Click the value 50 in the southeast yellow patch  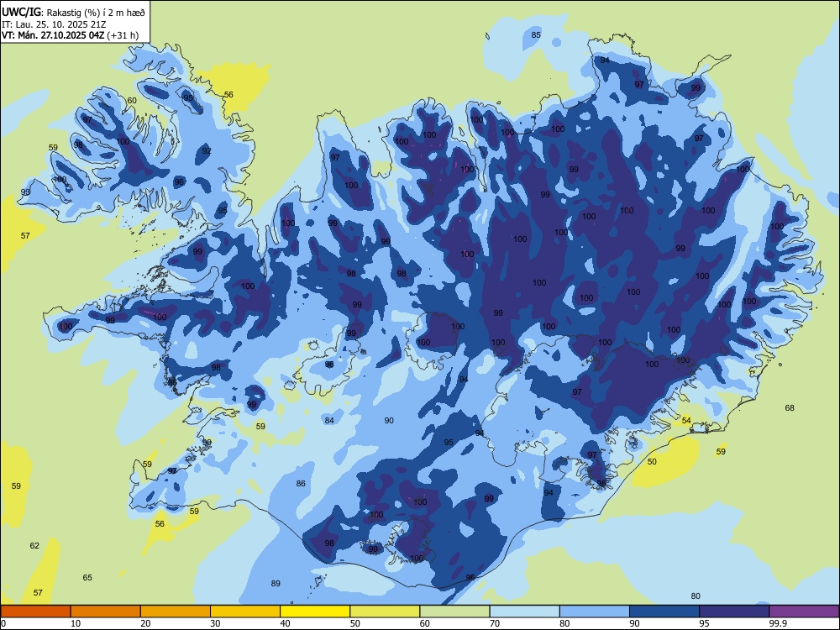(652, 461)
